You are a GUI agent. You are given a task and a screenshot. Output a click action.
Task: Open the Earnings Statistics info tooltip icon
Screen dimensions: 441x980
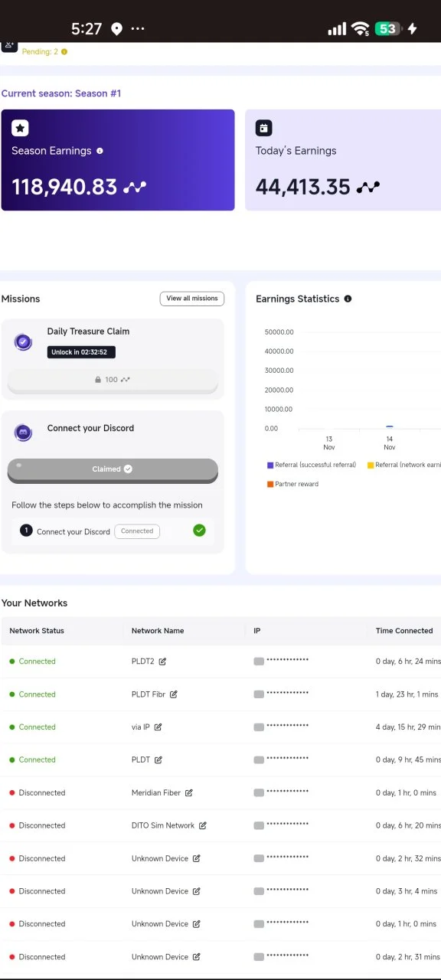click(x=348, y=299)
